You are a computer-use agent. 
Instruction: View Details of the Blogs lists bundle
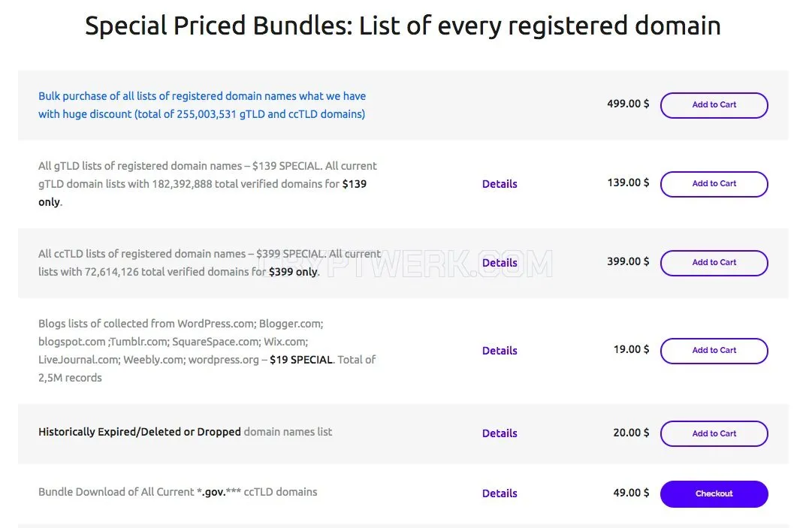click(500, 351)
